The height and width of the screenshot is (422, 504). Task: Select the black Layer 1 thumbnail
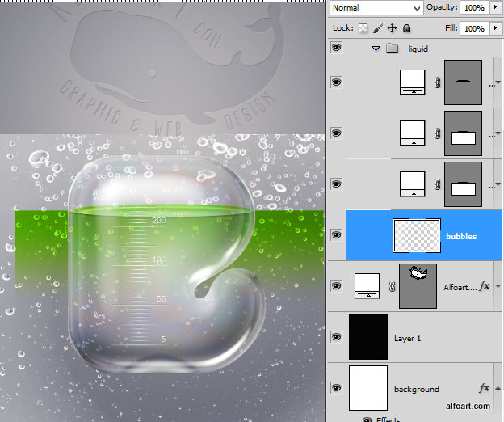click(367, 337)
